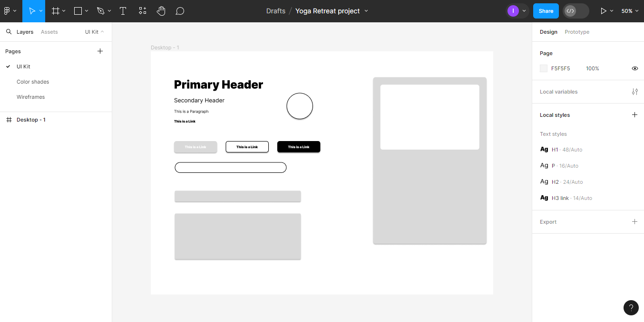Image resolution: width=644 pixels, height=322 pixels.
Task: Open the Resources tool
Action: [142, 11]
